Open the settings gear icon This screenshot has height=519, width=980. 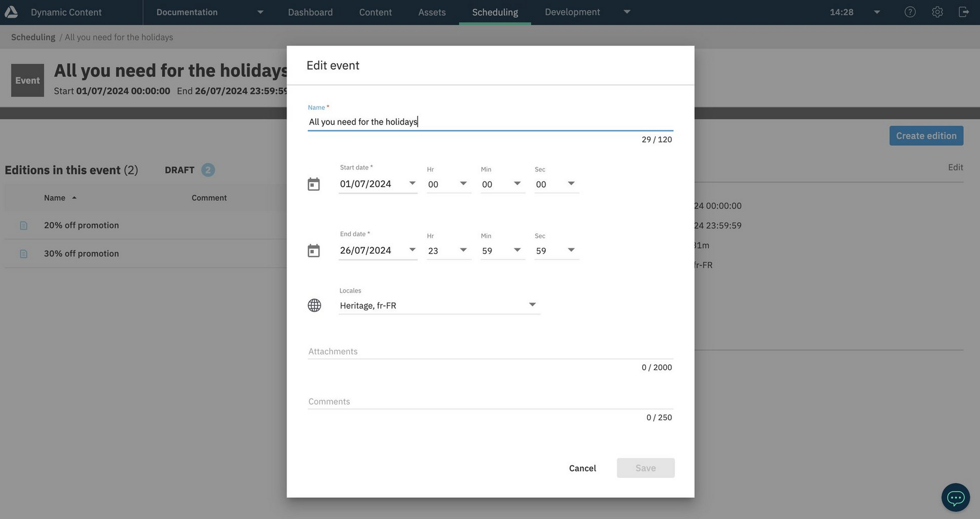point(937,12)
